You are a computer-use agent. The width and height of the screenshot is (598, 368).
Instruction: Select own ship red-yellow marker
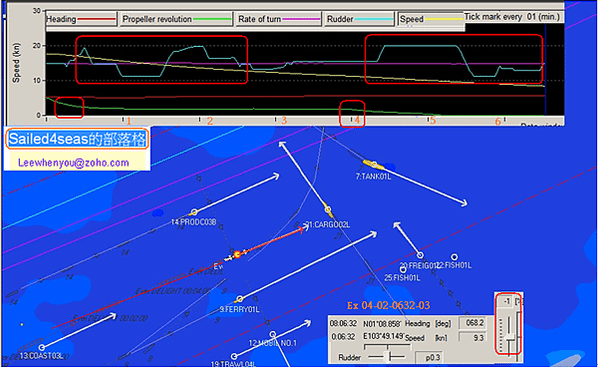[237, 254]
